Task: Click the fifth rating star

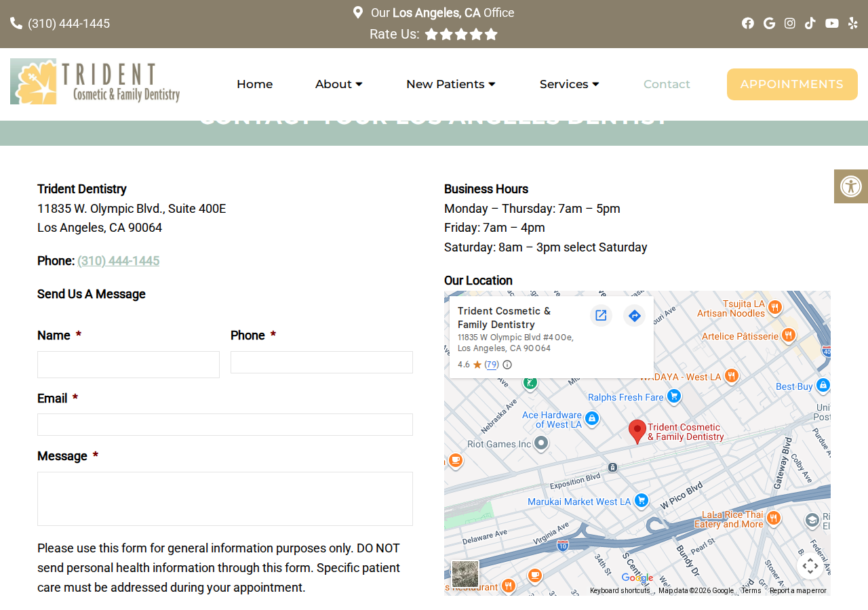Action: 491,34
